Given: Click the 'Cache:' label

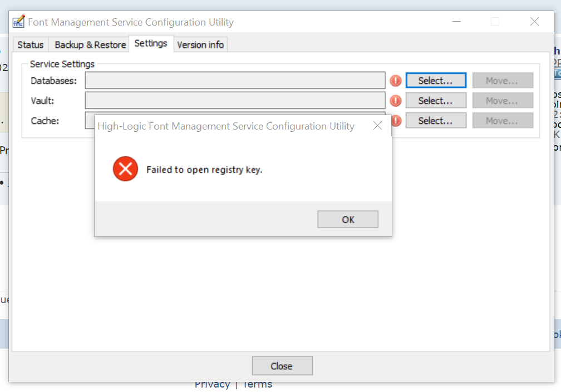Looking at the screenshot, I should [45, 121].
